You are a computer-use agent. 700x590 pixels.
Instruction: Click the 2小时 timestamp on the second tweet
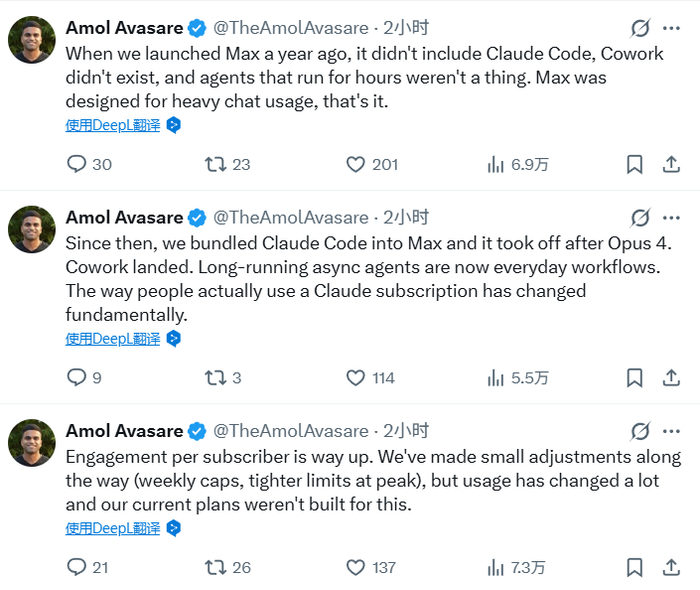click(x=406, y=217)
